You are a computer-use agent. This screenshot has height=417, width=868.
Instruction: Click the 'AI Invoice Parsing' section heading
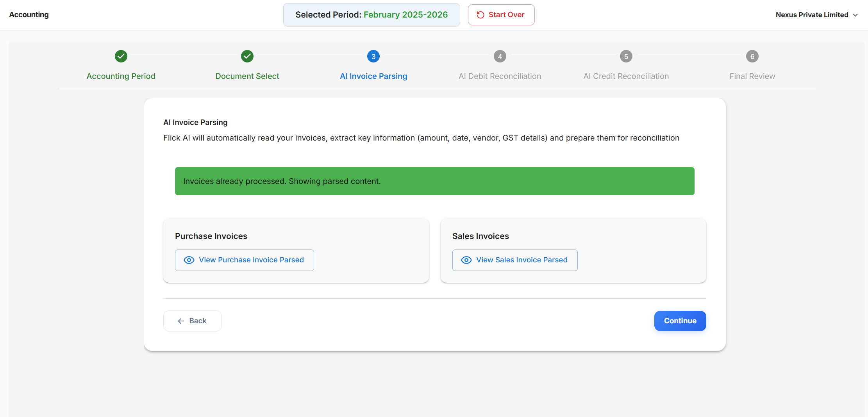(x=195, y=123)
